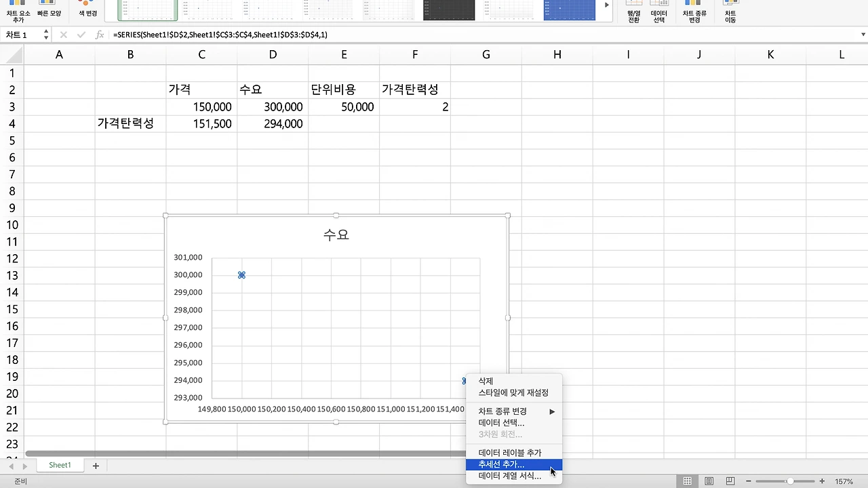Go to previous sheet with left arrow

12,466
